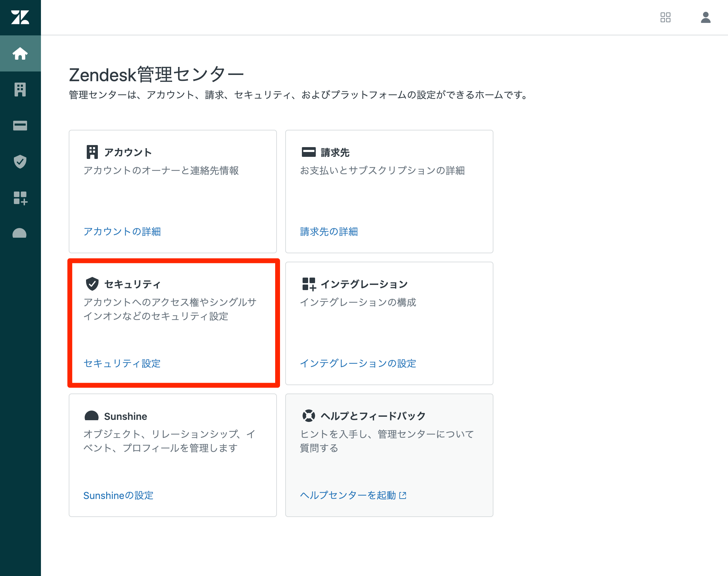Click the shield icon in the セキュリティ card
The image size is (728, 576).
click(92, 284)
